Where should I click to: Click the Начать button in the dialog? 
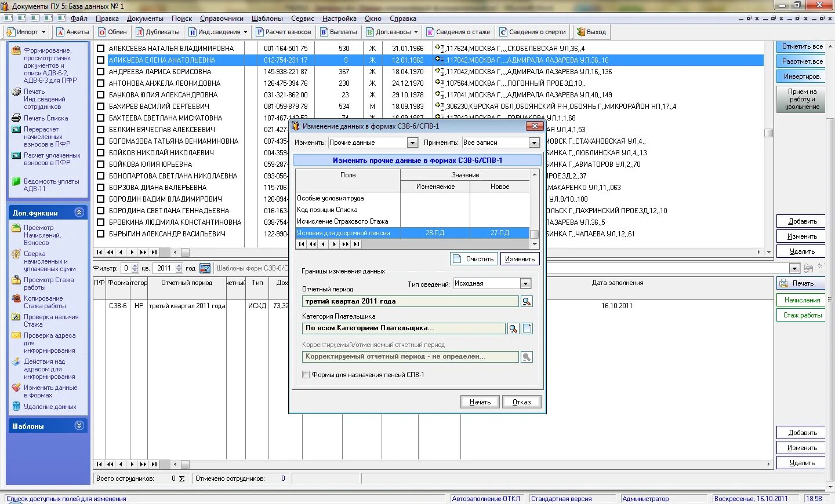point(480,402)
